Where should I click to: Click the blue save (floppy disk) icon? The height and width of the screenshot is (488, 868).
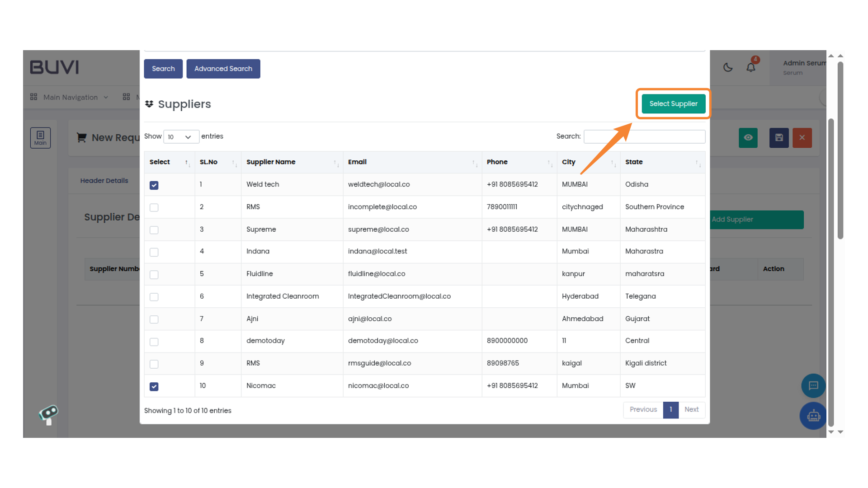pyautogui.click(x=778, y=138)
